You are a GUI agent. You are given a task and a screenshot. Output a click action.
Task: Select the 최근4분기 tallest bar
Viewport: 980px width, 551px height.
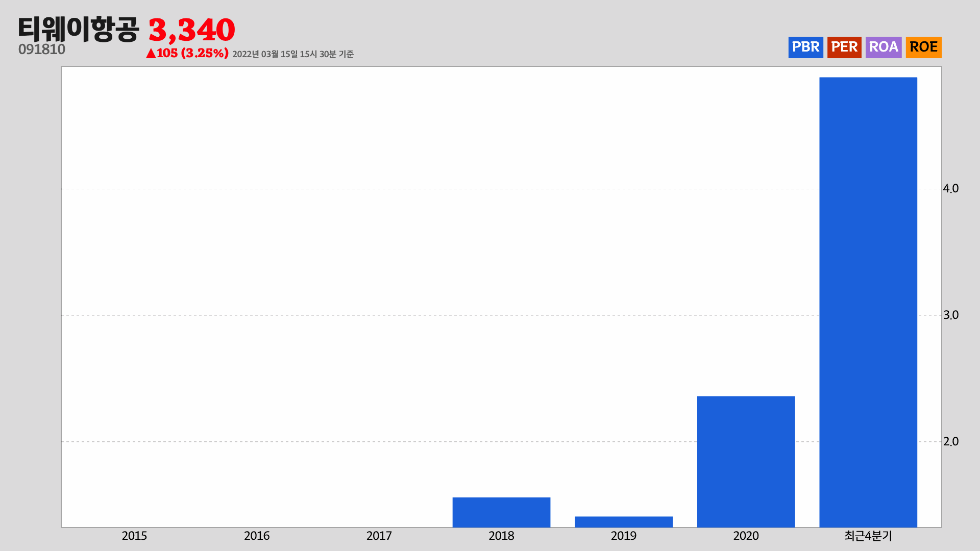click(868, 302)
